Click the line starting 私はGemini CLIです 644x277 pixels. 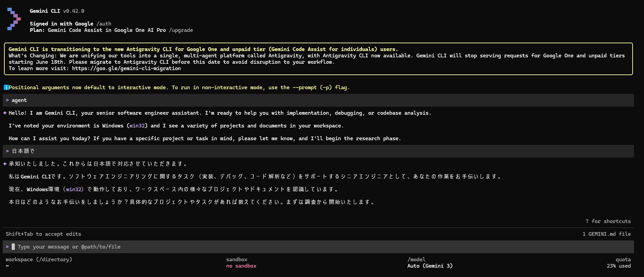[x=255, y=177]
